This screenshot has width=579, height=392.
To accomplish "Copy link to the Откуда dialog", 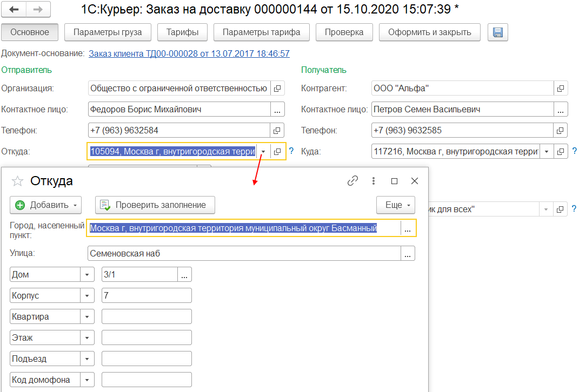I will (353, 181).
